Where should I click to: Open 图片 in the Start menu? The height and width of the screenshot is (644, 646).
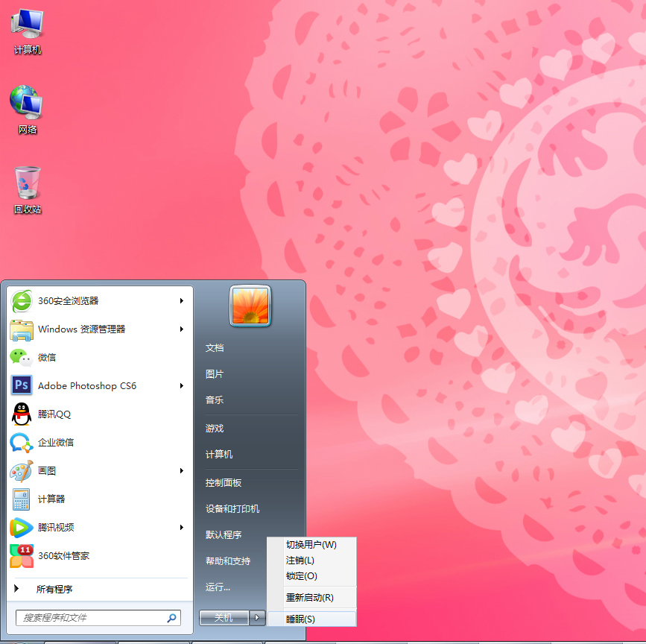[x=215, y=374]
